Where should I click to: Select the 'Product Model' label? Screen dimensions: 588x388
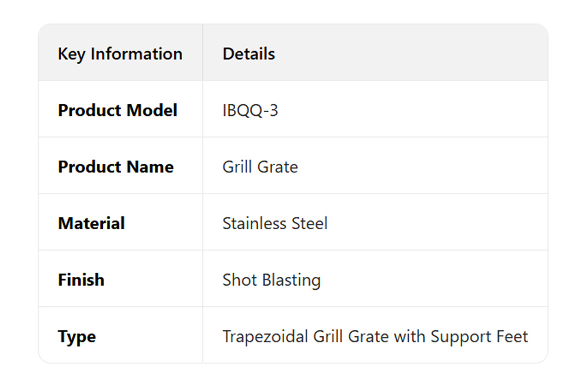(x=118, y=110)
